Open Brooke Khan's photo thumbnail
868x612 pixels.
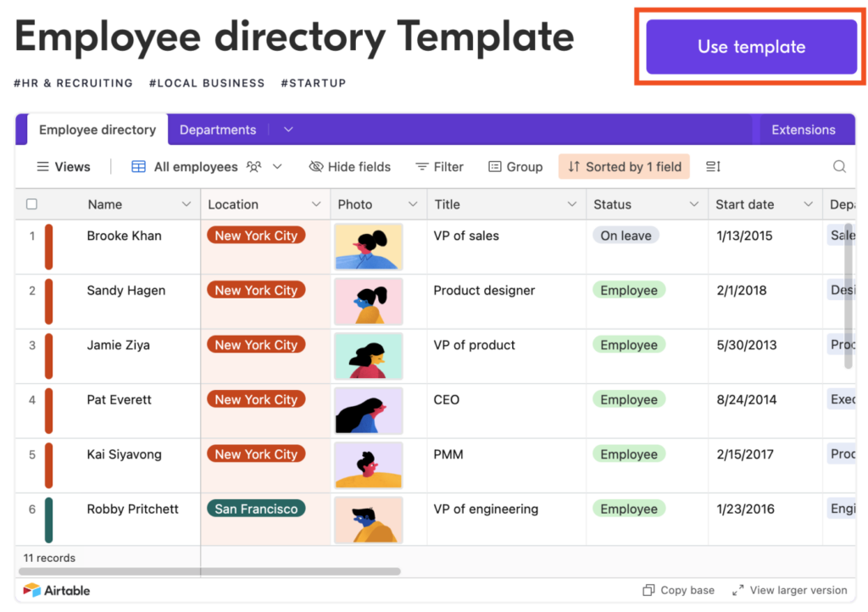(368, 247)
